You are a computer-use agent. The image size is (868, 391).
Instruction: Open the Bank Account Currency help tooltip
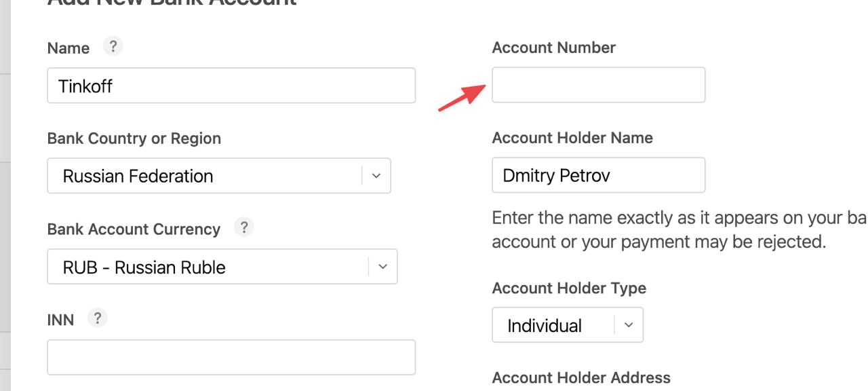(x=243, y=227)
